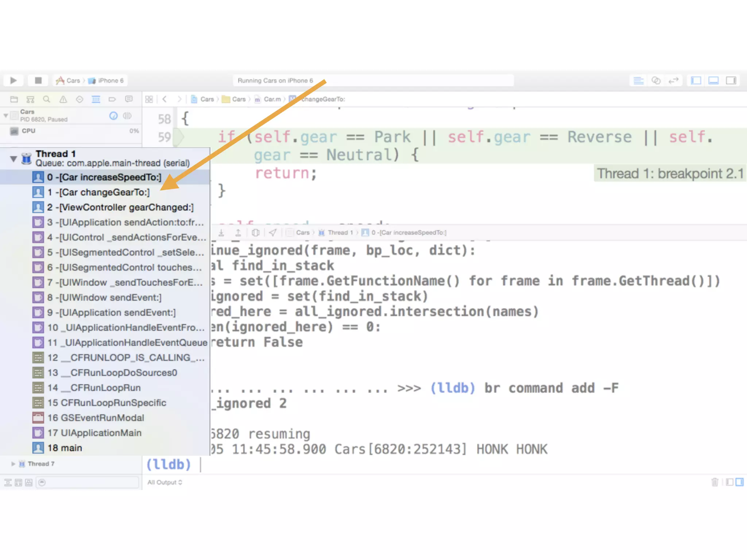The image size is (747, 560).
Task: Expand the Thread 7 disclosure triangle
Action: [13, 464]
